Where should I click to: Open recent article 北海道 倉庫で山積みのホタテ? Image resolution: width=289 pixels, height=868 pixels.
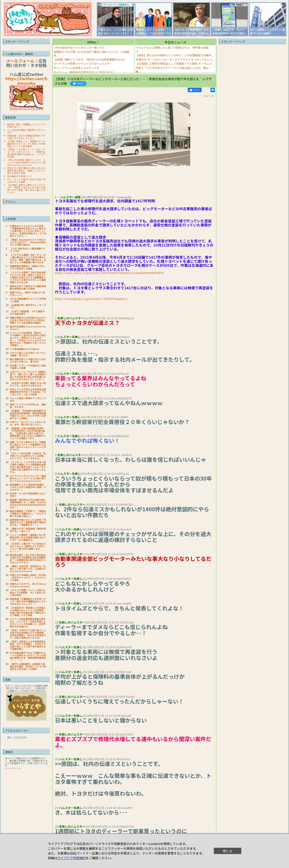(26, 189)
